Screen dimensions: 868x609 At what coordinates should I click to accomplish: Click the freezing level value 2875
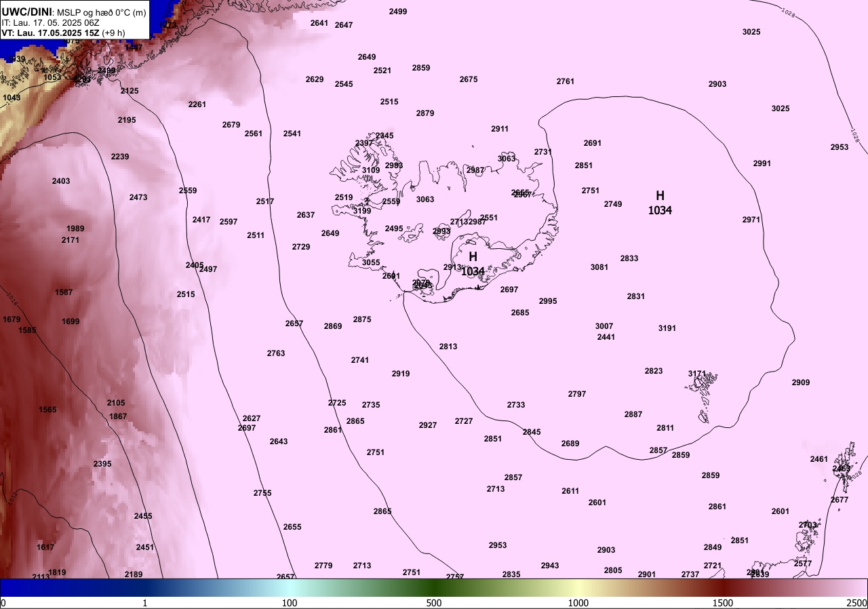(362, 319)
